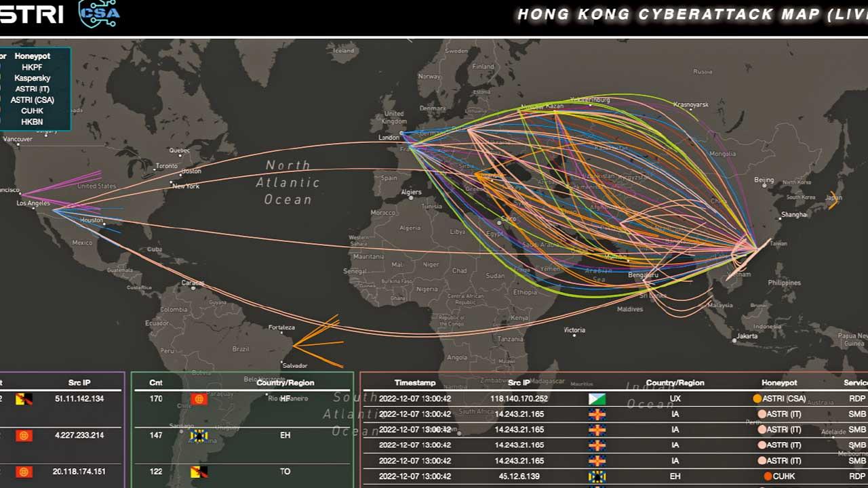This screenshot has width=868, height=488.
Task: Select HKPF in the honeypot legend
Action: click(32, 67)
